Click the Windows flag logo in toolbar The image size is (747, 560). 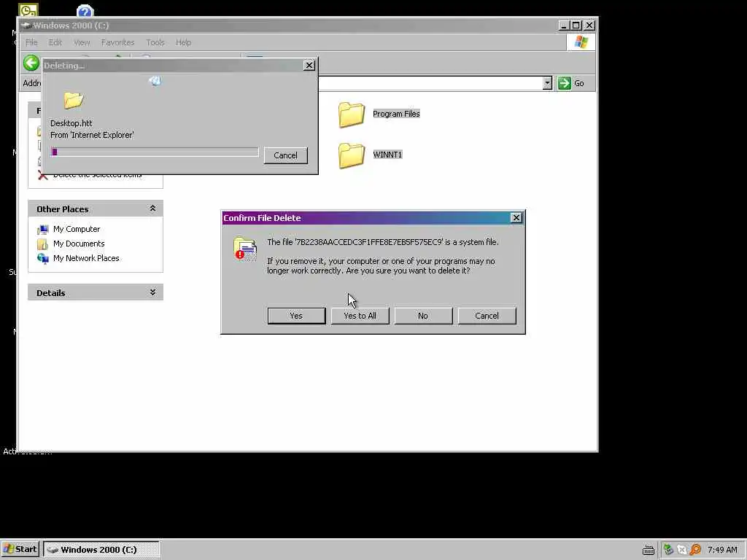point(581,42)
